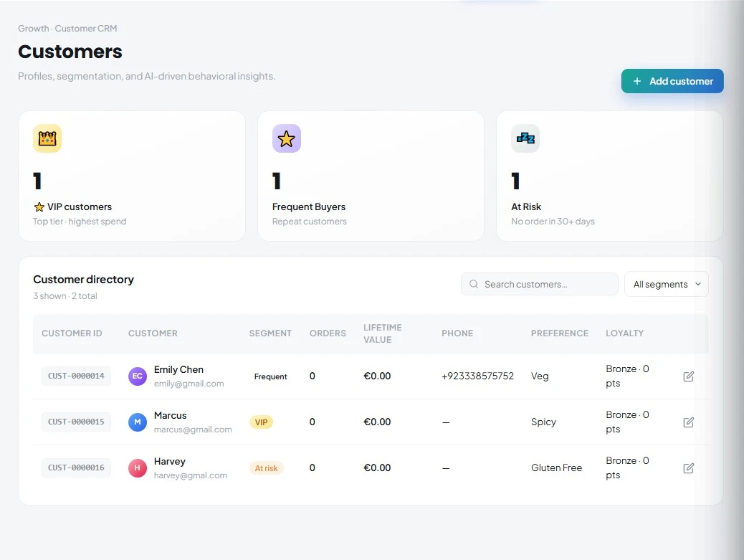The width and height of the screenshot is (744, 560).
Task: Click the Loyalty column header
Action: (x=624, y=333)
